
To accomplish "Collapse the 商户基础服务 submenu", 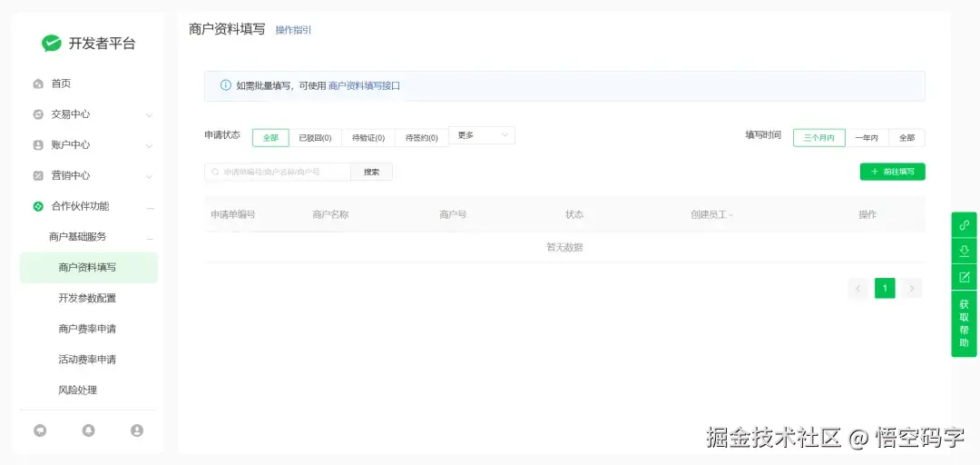I will click(150, 238).
